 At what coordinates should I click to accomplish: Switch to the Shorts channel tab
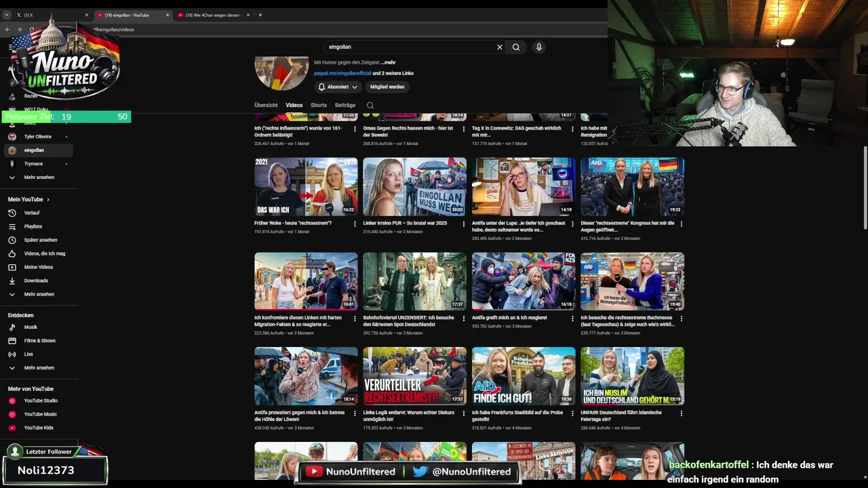pyautogui.click(x=319, y=105)
